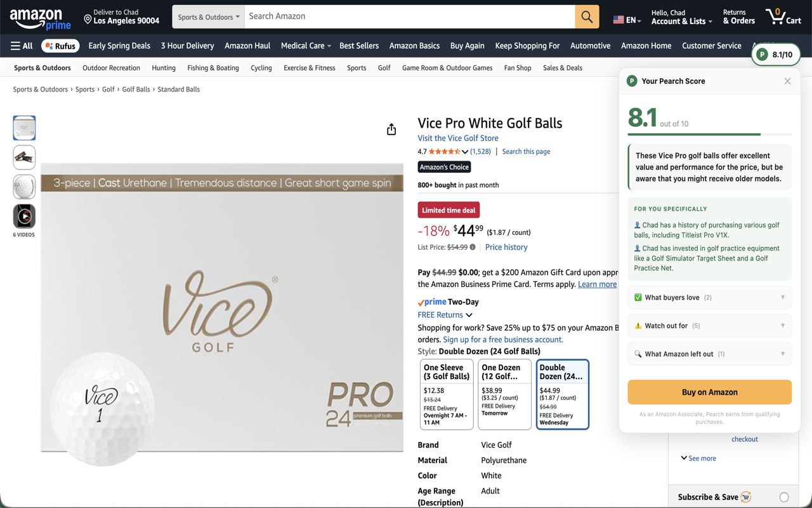The image size is (812, 508).
Task: Choose the One Dozen style option
Action: coord(504,394)
